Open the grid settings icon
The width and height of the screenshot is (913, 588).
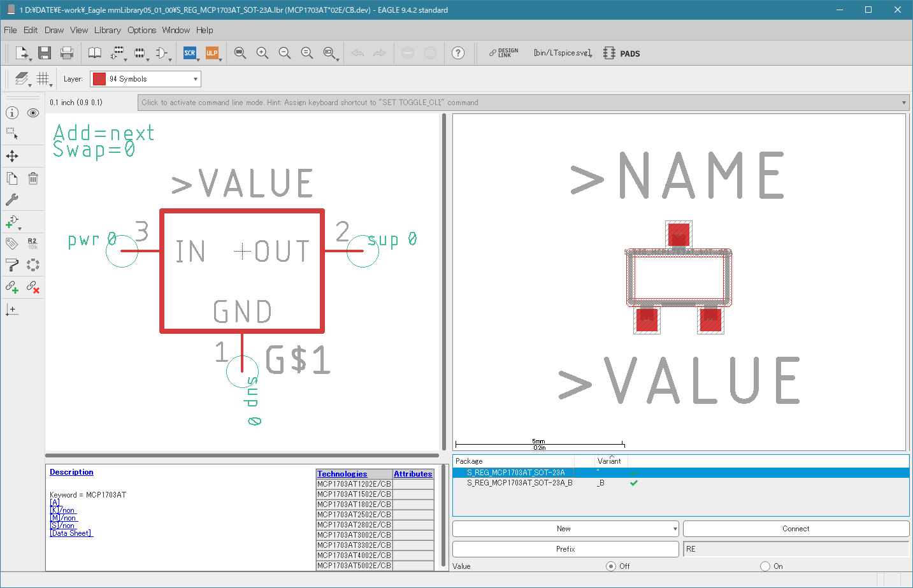point(43,78)
